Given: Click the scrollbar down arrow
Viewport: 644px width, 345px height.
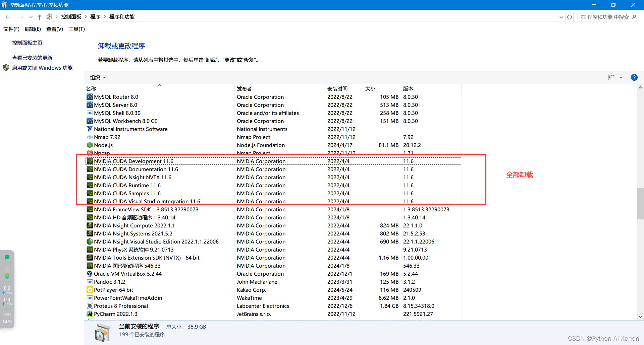Looking at the screenshot, I should coord(640,317).
